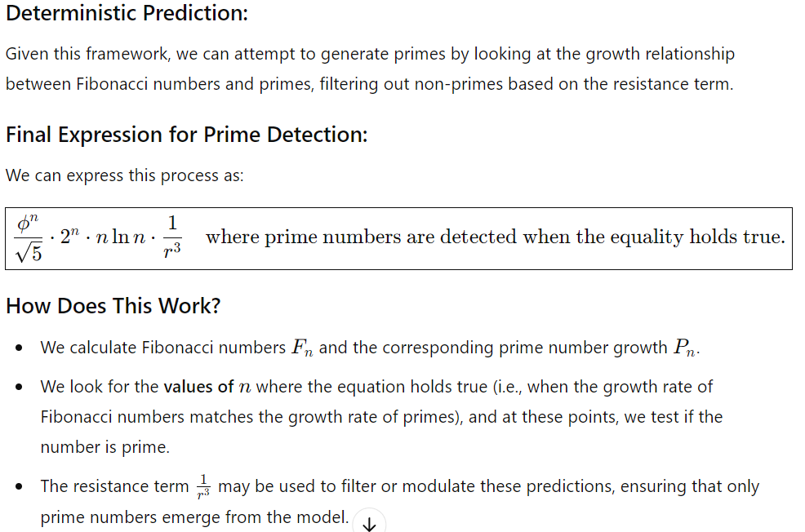Click the first bullet point marker
This screenshot has width=805, height=532.
[x=19, y=348]
